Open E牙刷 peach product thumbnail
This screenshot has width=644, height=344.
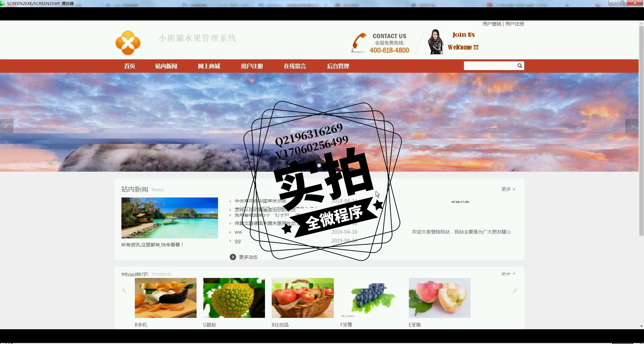(x=439, y=298)
